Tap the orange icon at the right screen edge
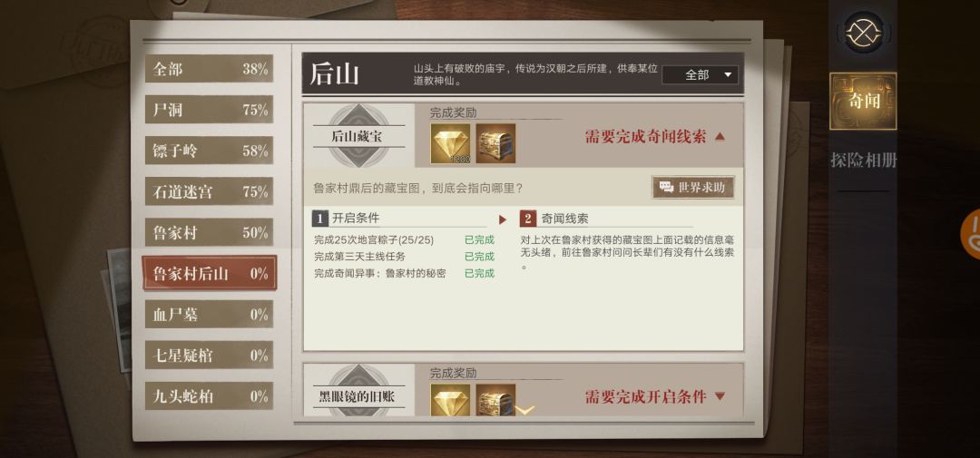This screenshot has width=980, height=458. (x=971, y=234)
